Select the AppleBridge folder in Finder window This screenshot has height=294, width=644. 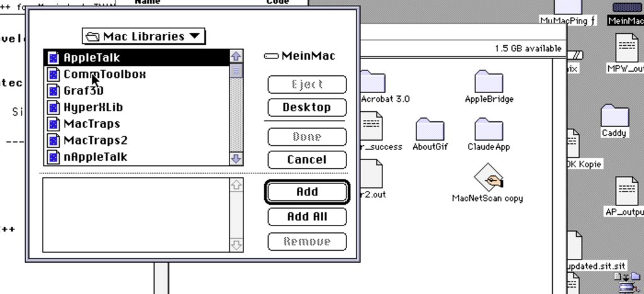pyautogui.click(x=489, y=81)
